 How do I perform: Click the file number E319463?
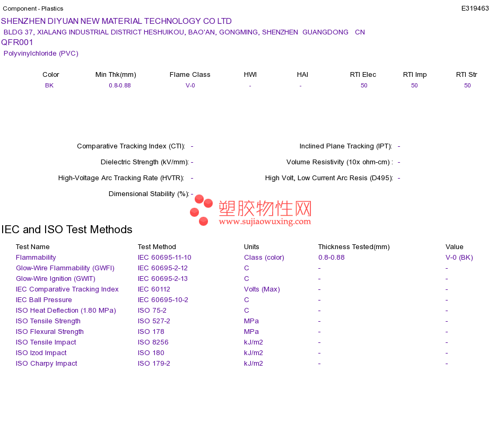(x=475, y=8)
